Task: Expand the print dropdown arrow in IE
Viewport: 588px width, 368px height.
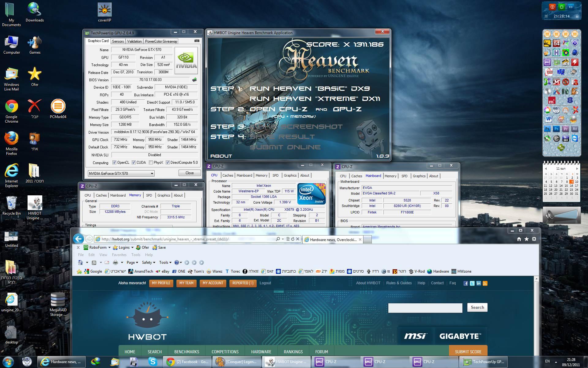Action: coord(122,263)
